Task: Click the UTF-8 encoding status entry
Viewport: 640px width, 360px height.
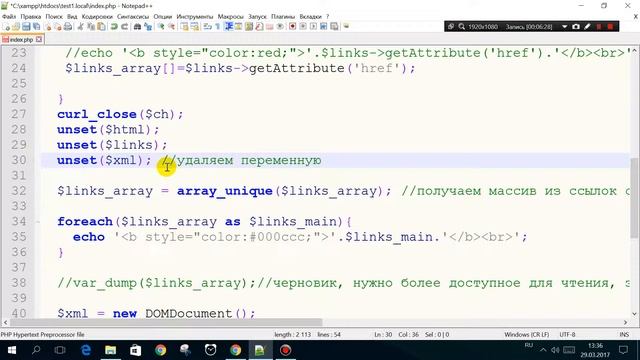Action: click(x=567, y=335)
